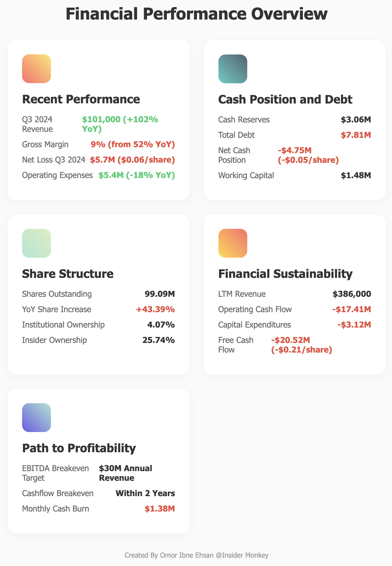Click the Financial Sustainability heading
Viewport: 392px width, 566px height.
(285, 274)
